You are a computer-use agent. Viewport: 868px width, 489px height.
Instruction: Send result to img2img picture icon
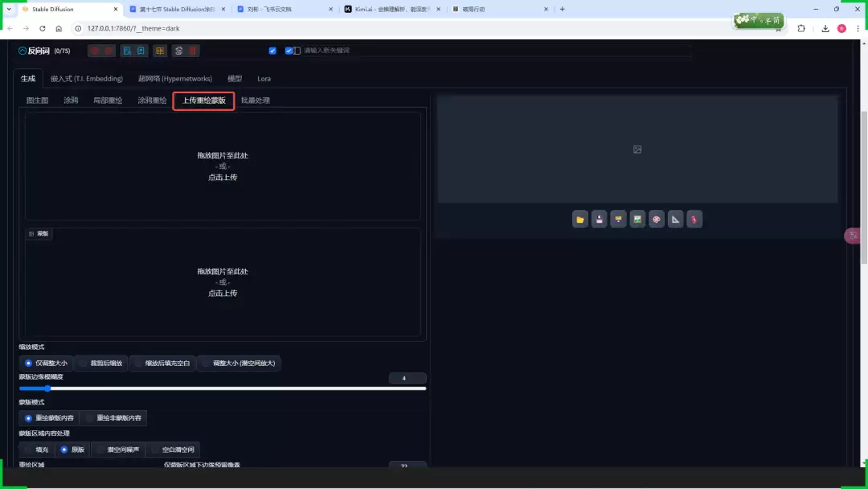(x=637, y=219)
